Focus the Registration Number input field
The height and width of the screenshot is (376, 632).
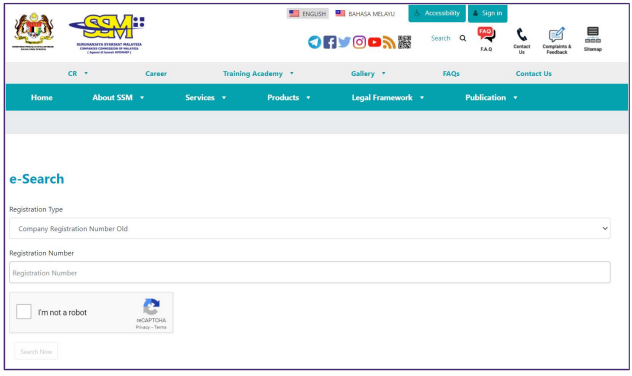click(x=310, y=272)
